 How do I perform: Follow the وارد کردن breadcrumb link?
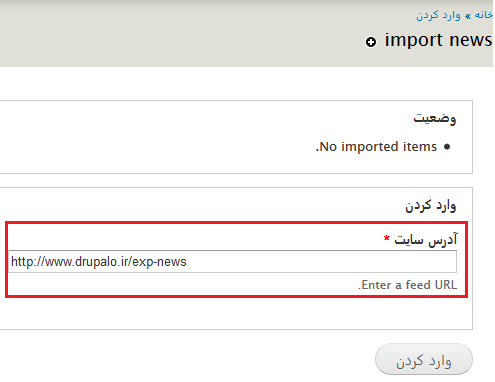(x=438, y=15)
